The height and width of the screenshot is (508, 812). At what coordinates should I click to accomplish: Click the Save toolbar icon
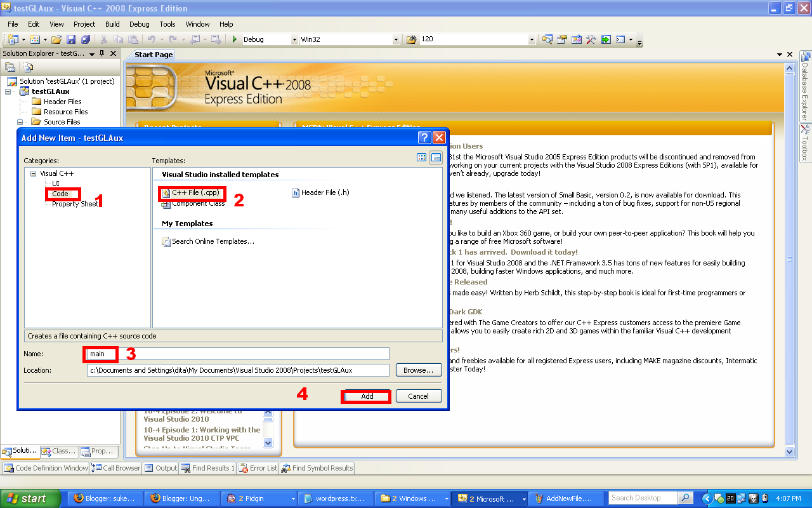click(x=71, y=39)
